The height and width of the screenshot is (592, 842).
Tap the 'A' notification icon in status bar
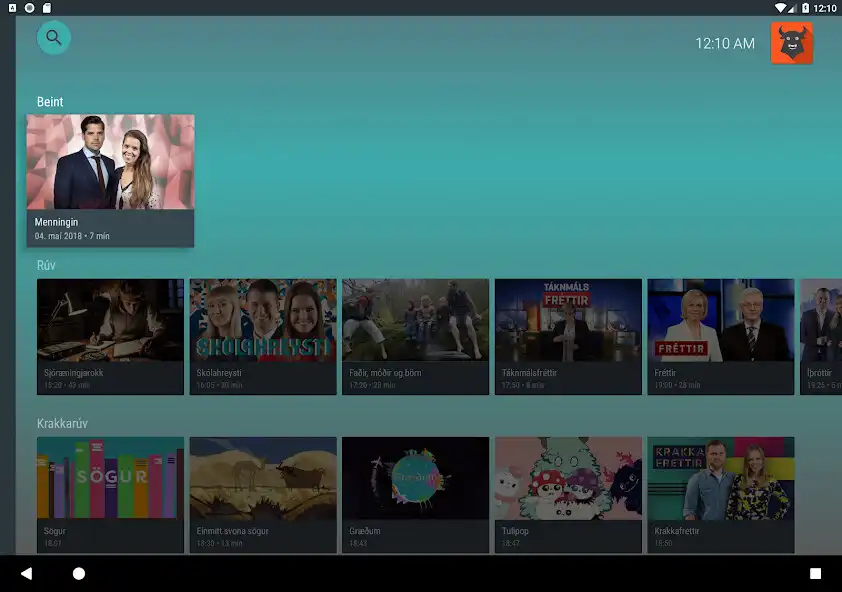pyautogui.click(x=12, y=8)
